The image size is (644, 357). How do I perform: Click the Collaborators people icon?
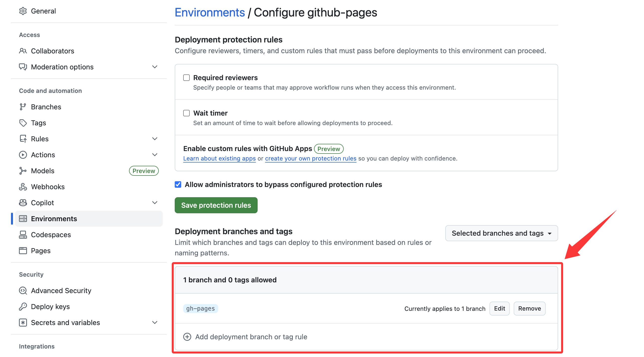point(23,51)
